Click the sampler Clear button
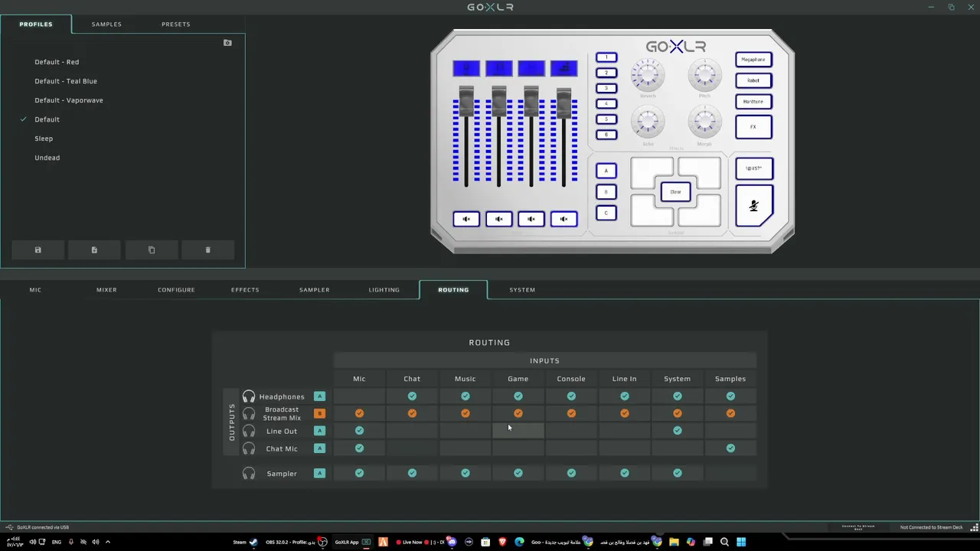Image resolution: width=980 pixels, height=551 pixels. point(675,192)
